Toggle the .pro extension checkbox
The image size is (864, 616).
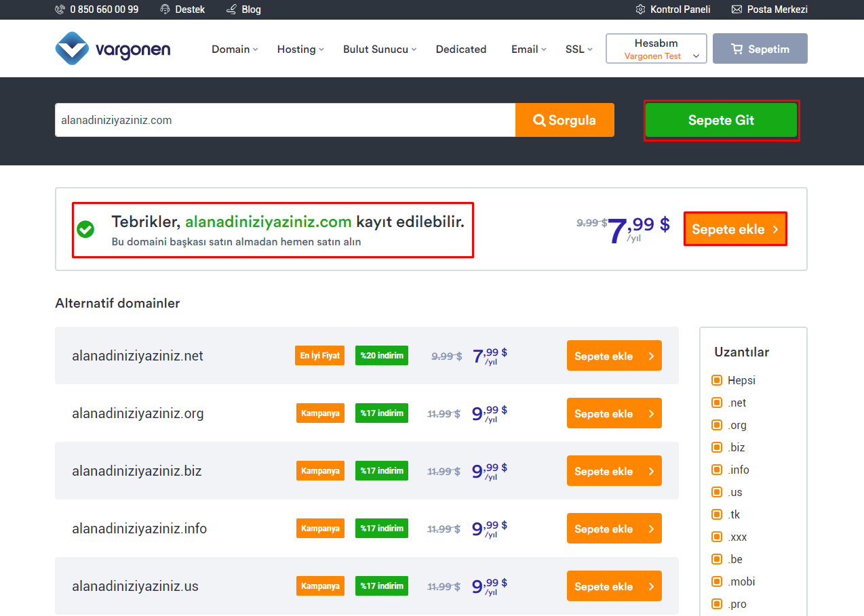click(717, 604)
